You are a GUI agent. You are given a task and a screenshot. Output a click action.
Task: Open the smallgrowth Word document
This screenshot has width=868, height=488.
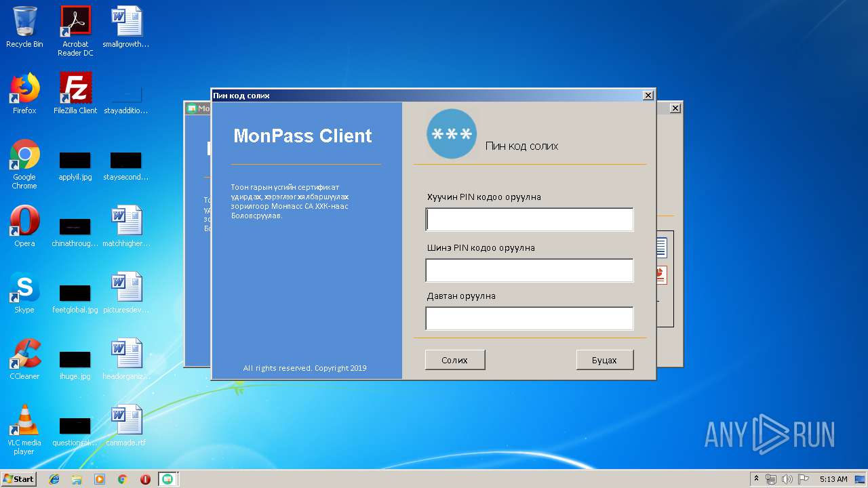click(126, 27)
